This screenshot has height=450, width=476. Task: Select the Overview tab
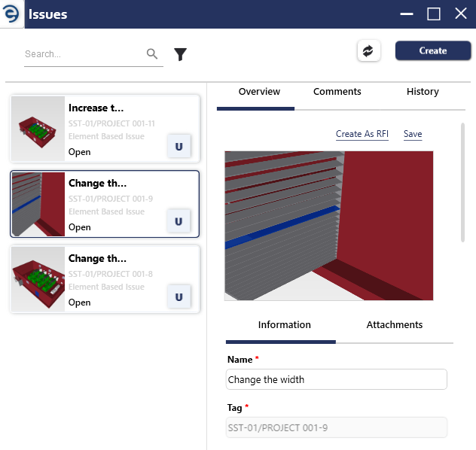259,92
